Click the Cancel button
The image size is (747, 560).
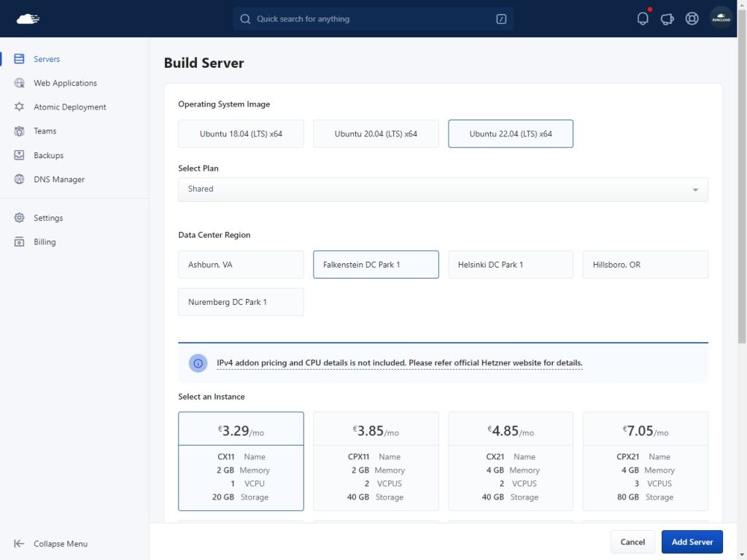[632, 542]
